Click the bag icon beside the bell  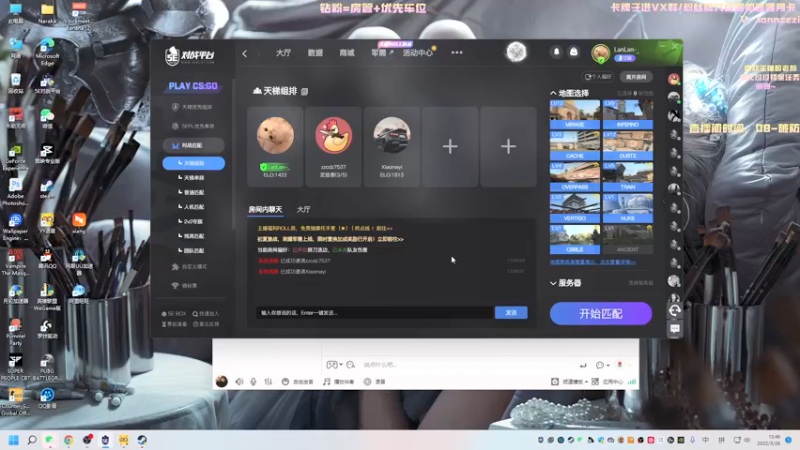pyautogui.click(x=573, y=52)
